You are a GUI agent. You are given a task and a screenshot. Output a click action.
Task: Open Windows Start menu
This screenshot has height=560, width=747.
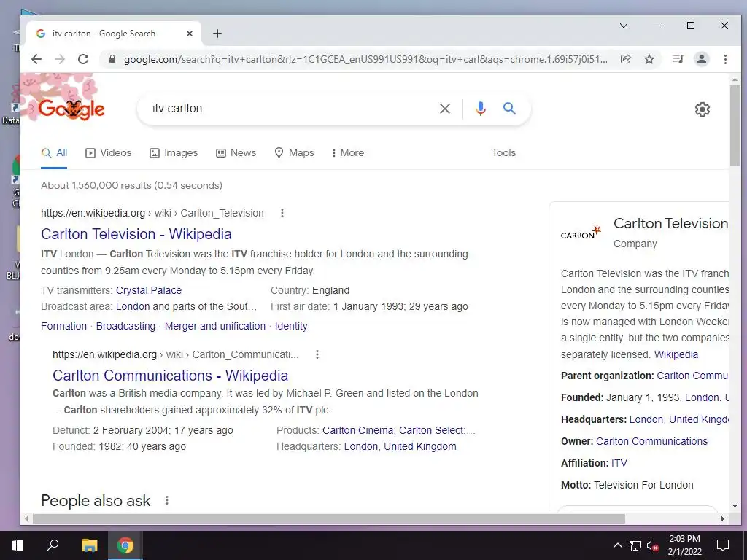coord(18,545)
